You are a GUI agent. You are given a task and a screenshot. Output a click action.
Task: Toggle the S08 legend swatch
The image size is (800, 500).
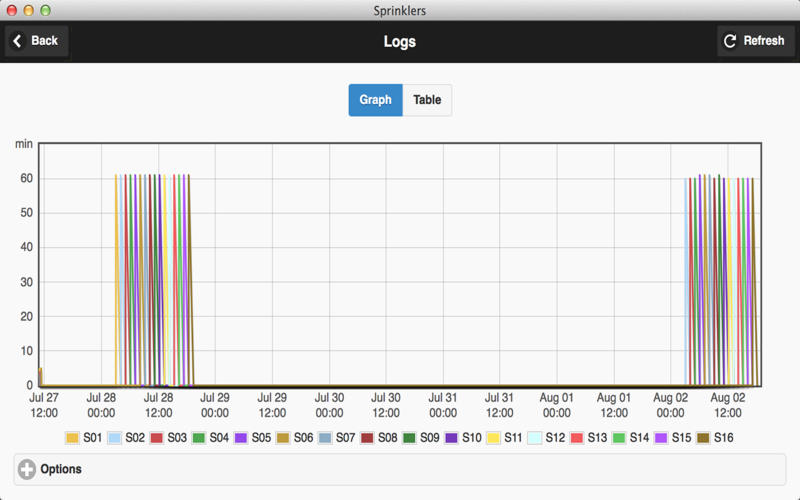(x=367, y=438)
